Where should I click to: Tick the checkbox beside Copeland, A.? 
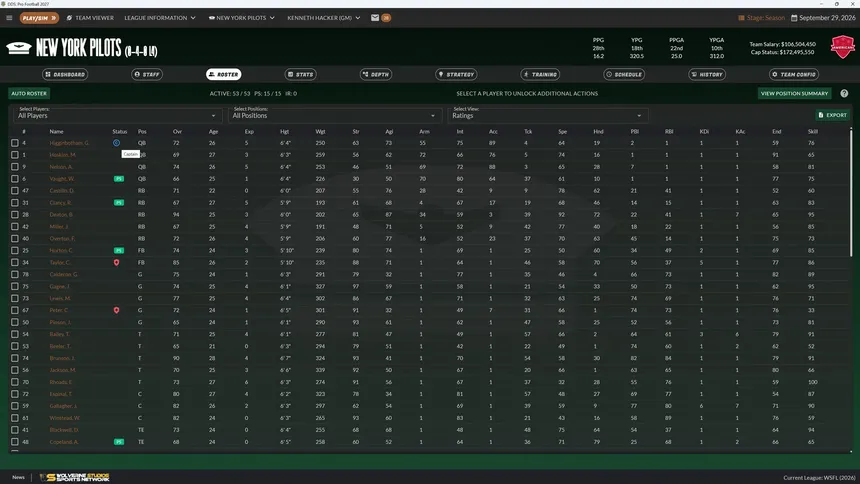tap(15, 442)
